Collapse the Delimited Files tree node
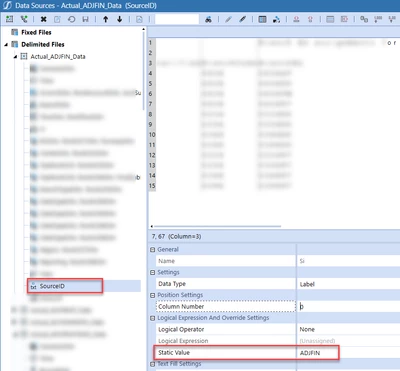The image size is (400, 371). point(6,44)
